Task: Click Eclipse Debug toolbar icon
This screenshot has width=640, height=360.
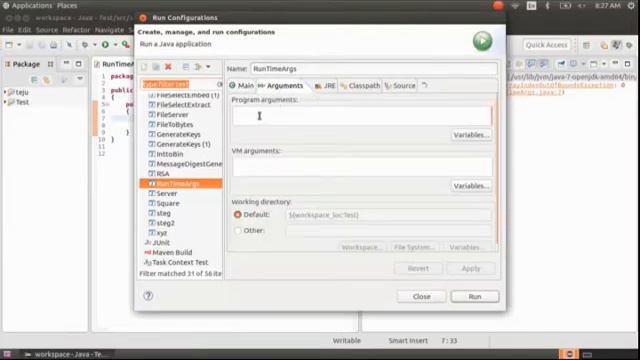Action: coord(84,44)
